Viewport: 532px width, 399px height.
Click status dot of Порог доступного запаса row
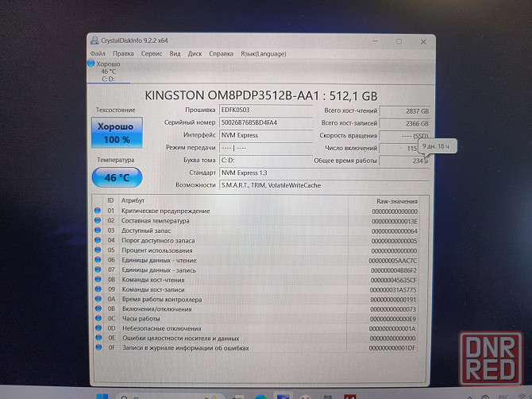[98, 240]
